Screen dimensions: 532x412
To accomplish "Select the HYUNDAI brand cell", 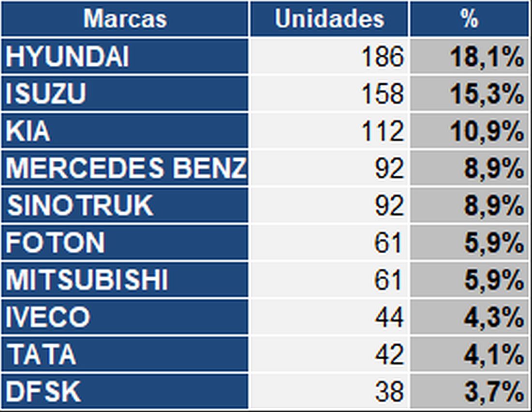I will pos(125,57).
